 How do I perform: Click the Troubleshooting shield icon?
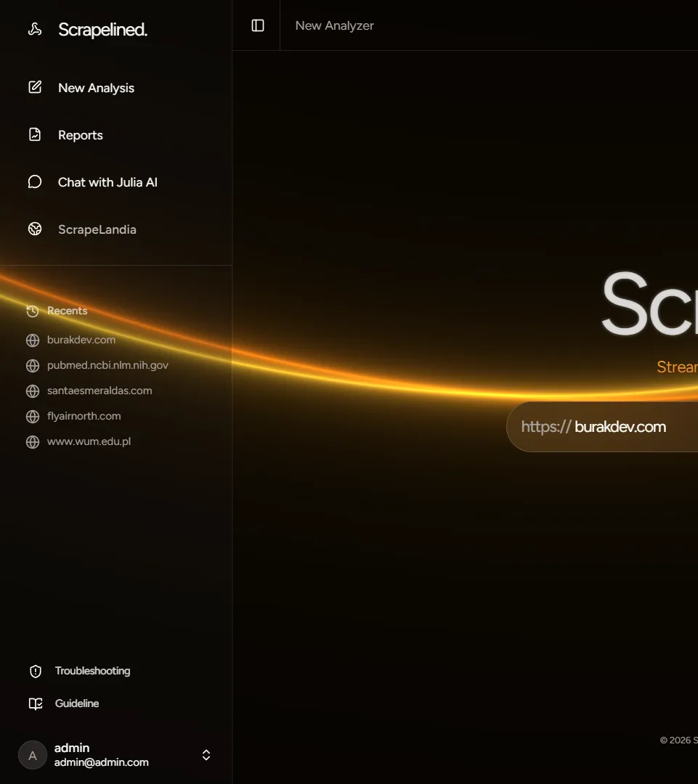coord(36,671)
